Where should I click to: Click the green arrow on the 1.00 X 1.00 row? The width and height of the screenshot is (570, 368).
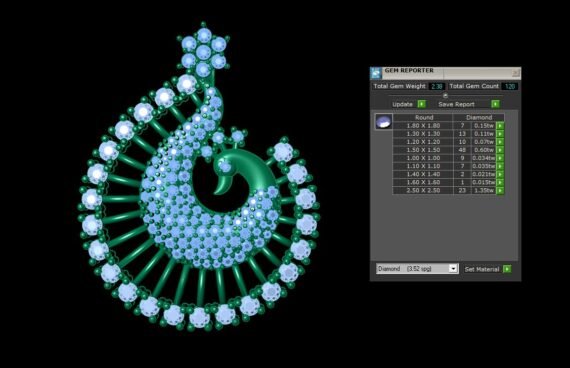[x=500, y=158]
